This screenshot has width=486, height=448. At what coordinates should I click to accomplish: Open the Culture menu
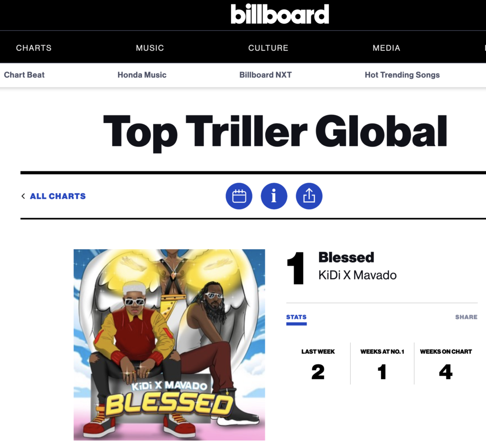(x=268, y=48)
